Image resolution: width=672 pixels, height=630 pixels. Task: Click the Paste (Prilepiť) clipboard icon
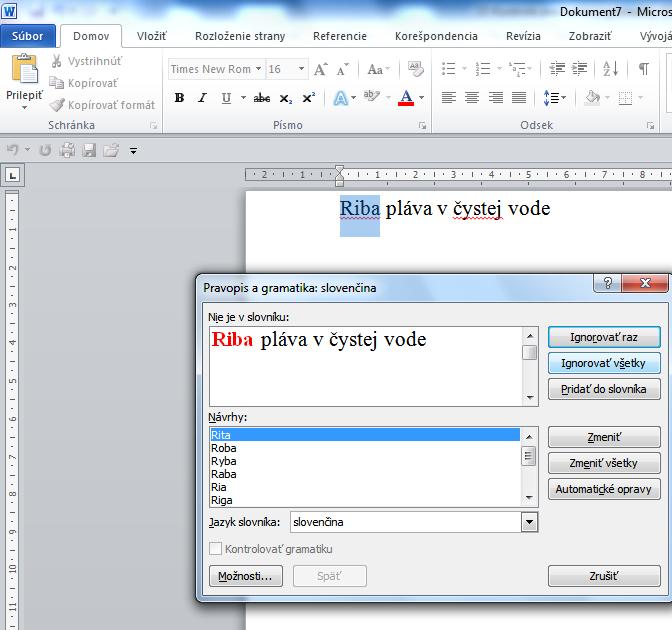25,69
